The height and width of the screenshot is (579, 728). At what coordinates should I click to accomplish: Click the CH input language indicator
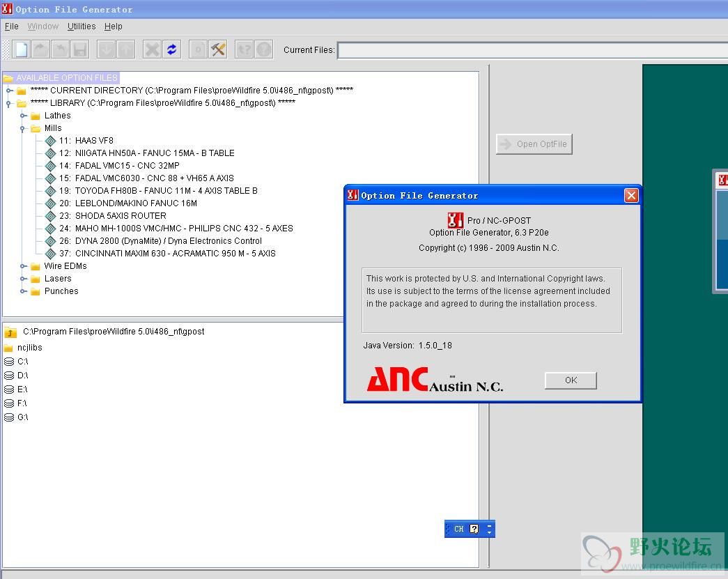[x=458, y=529]
